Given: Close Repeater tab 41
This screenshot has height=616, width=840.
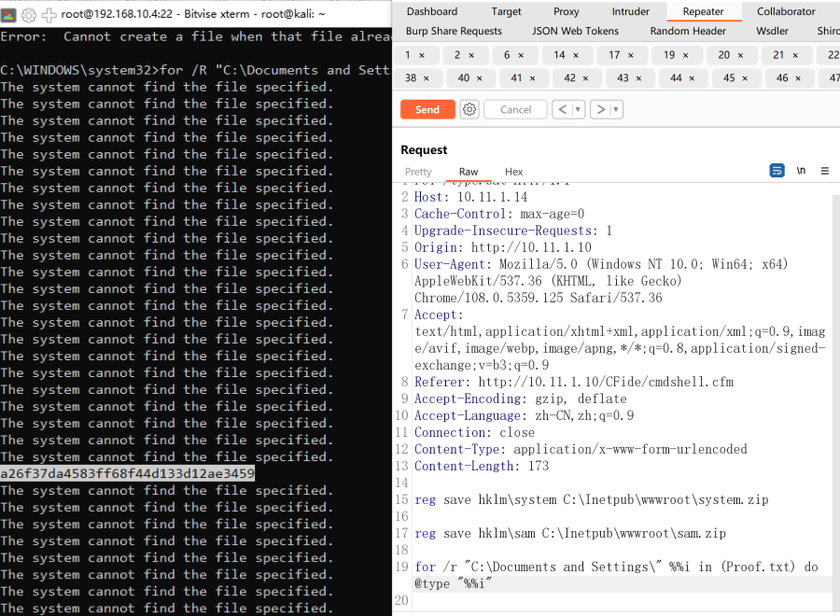Looking at the screenshot, I should [533, 78].
